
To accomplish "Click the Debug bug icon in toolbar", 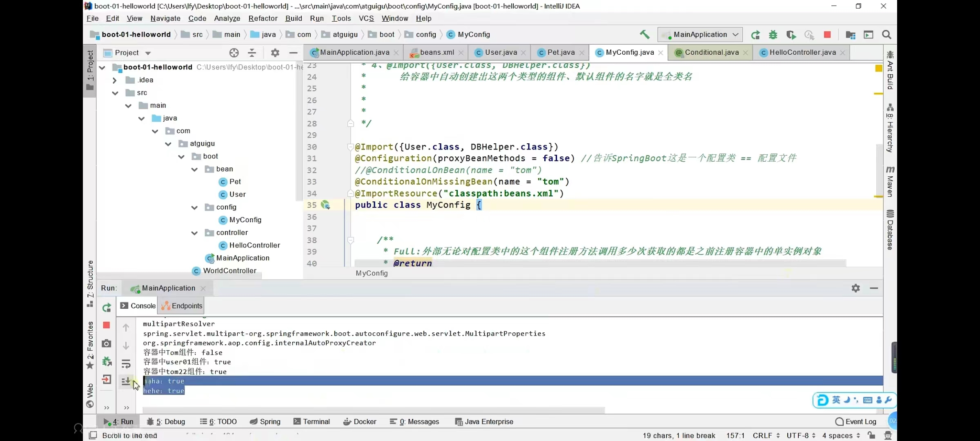I will click(773, 35).
